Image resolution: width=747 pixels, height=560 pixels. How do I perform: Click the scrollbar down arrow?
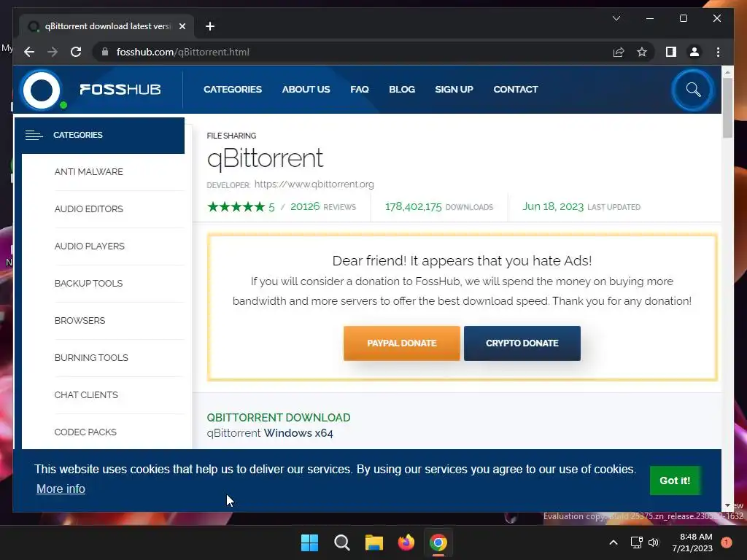727,505
